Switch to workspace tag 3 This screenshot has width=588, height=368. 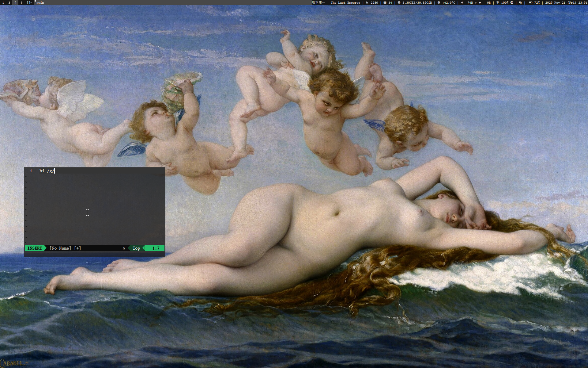point(9,2)
